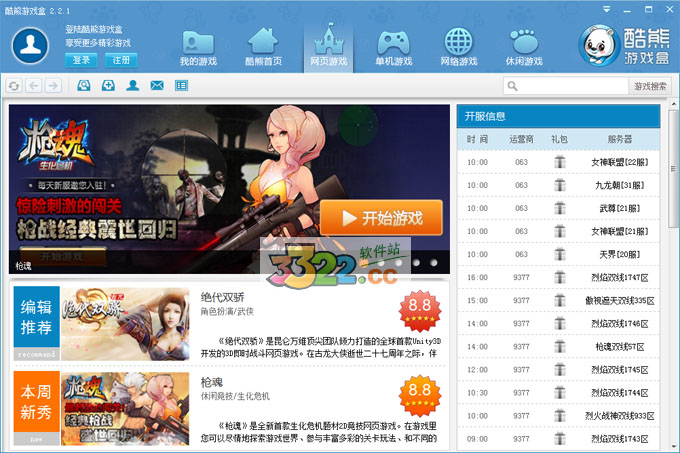The image size is (680, 453).
Task: Open server 女神联盟[22服]
Action: pyautogui.click(x=620, y=162)
